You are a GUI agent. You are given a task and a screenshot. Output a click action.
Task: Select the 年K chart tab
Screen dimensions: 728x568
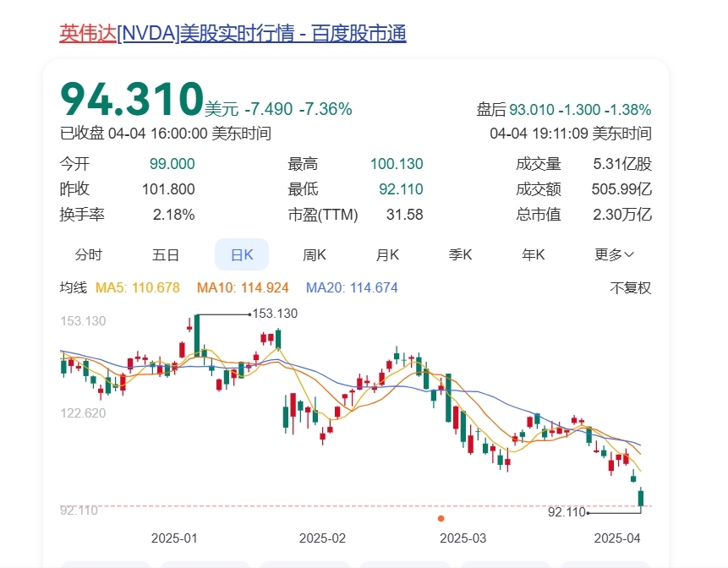coord(533,254)
